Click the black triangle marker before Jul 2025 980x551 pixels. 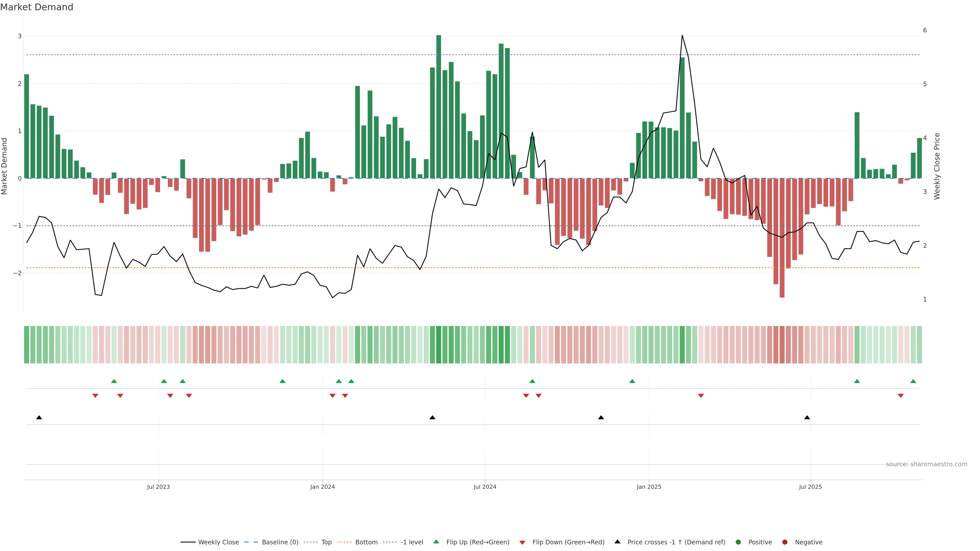807,418
